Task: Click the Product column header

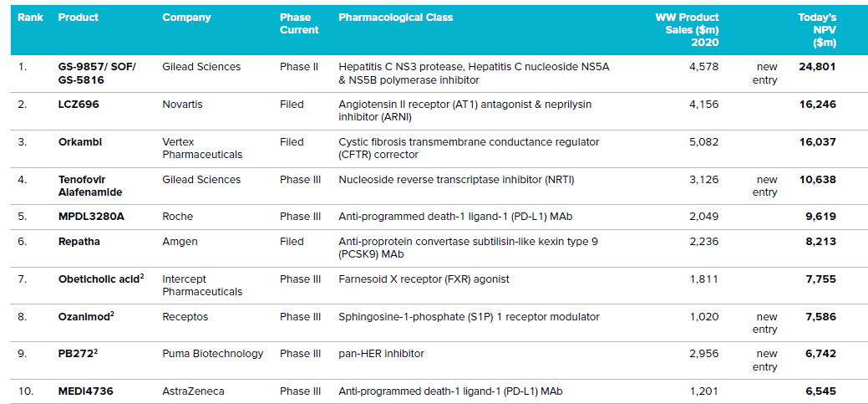Action: tap(79, 18)
